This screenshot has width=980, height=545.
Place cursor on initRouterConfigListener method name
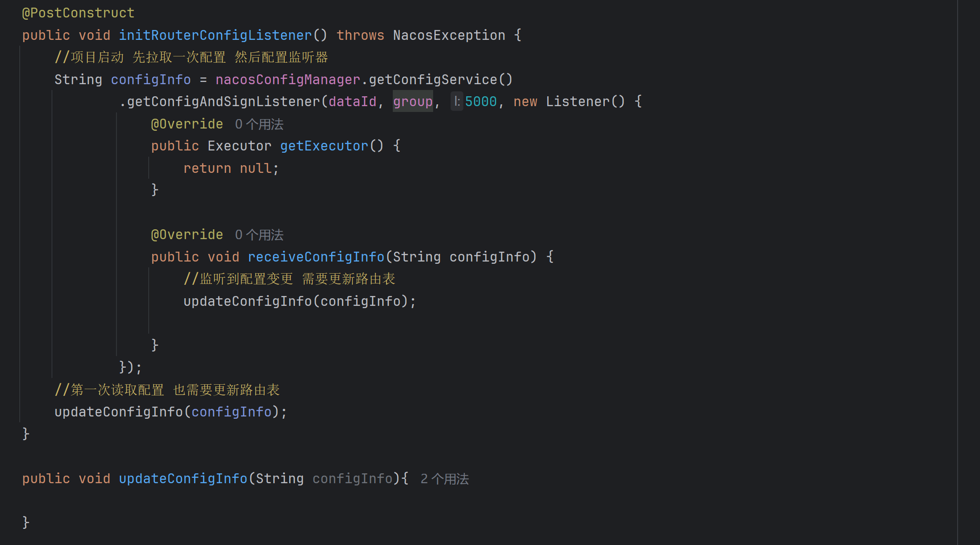215,35
